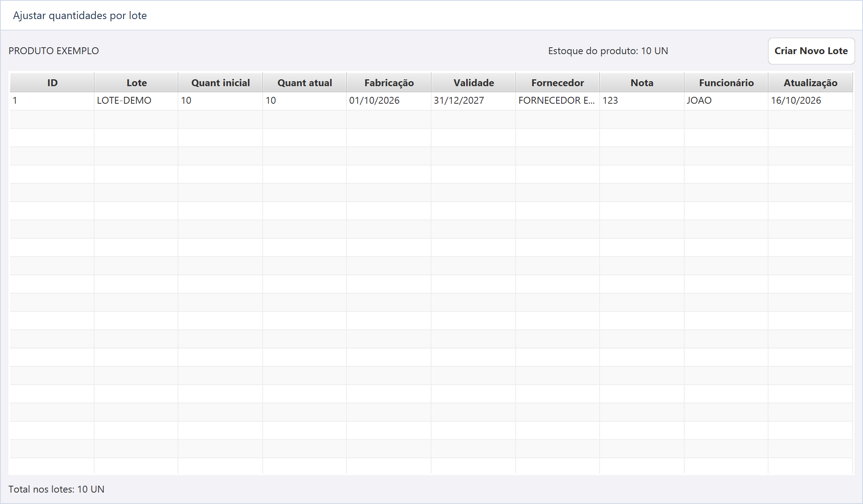The image size is (863, 504).
Task: Click the Atualização column header
Action: click(810, 83)
